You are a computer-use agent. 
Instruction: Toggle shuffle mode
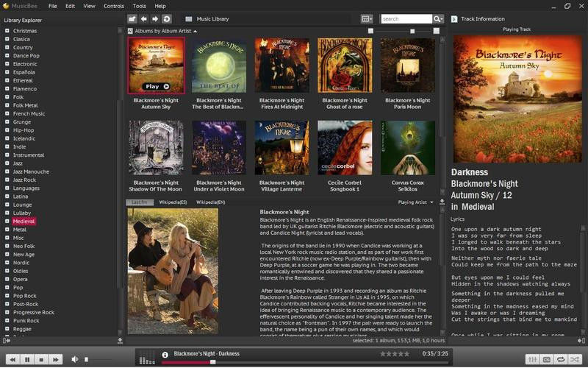575,359
